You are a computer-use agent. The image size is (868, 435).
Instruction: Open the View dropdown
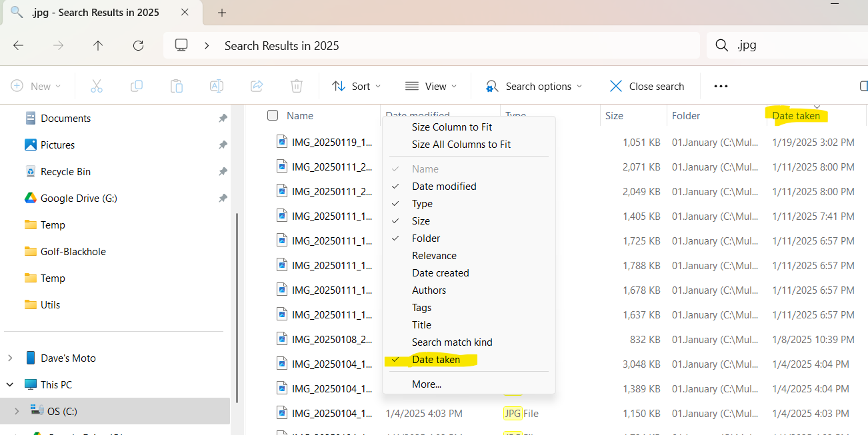pos(431,86)
